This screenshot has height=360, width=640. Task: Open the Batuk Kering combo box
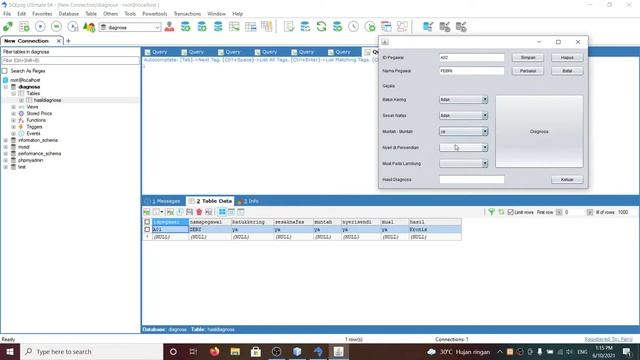coord(463,100)
